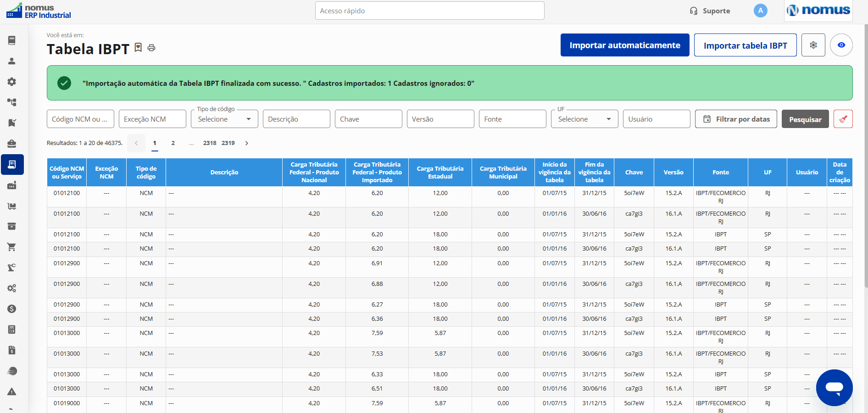Go to next page arrow
Viewport: 868px width, 413px height.
click(247, 143)
